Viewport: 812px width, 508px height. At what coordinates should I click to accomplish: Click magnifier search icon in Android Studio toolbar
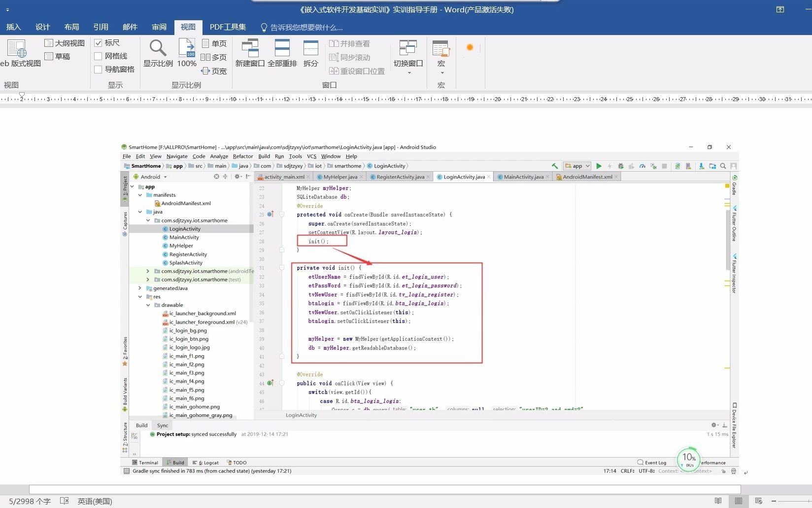tap(723, 166)
